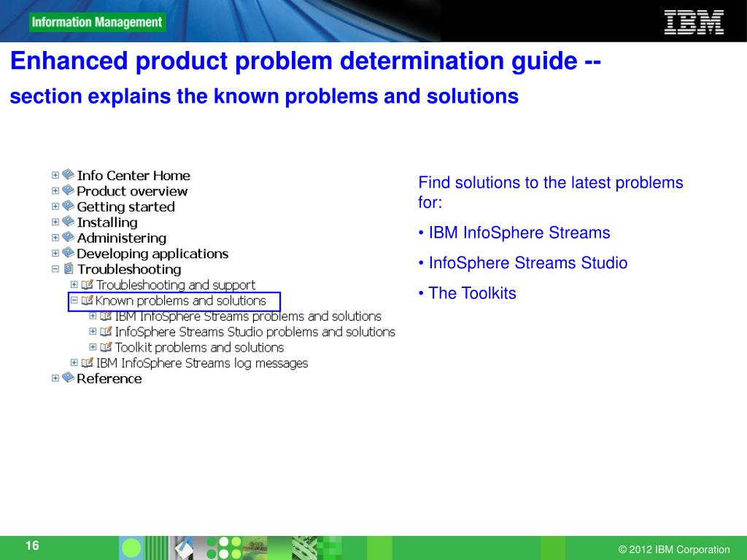Expand the Administering node
Image resolution: width=747 pixels, height=560 pixels.
[55, 238]
